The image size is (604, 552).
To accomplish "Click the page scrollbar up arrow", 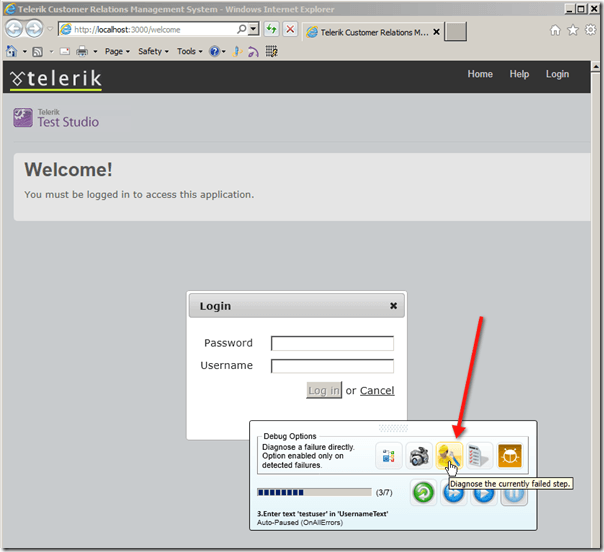I will tap(596, 67).
